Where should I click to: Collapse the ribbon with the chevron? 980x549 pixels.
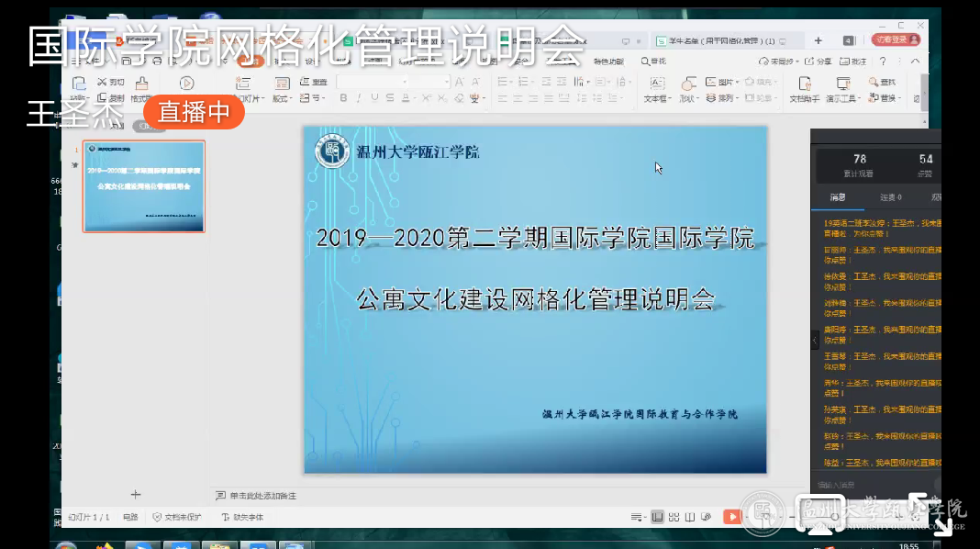tap(915, 62)
